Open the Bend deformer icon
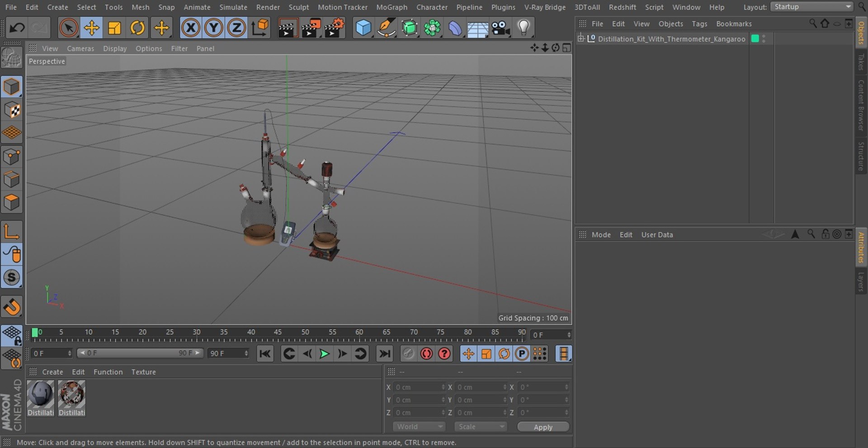The height and width of the screenshot is (448, 868). point(455,28)
